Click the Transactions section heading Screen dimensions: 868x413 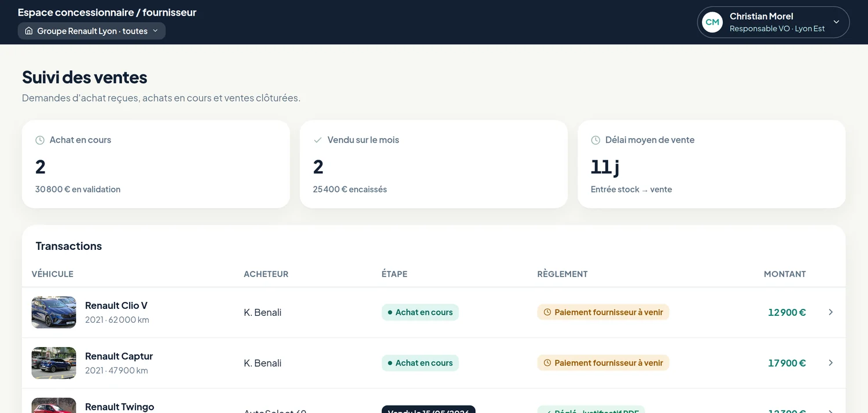pyautogui.click(x=69, y=246)
